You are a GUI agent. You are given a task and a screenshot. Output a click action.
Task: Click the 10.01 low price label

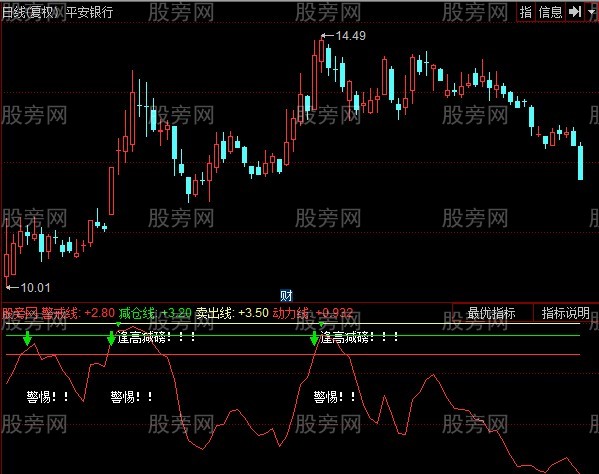point(35,288)
